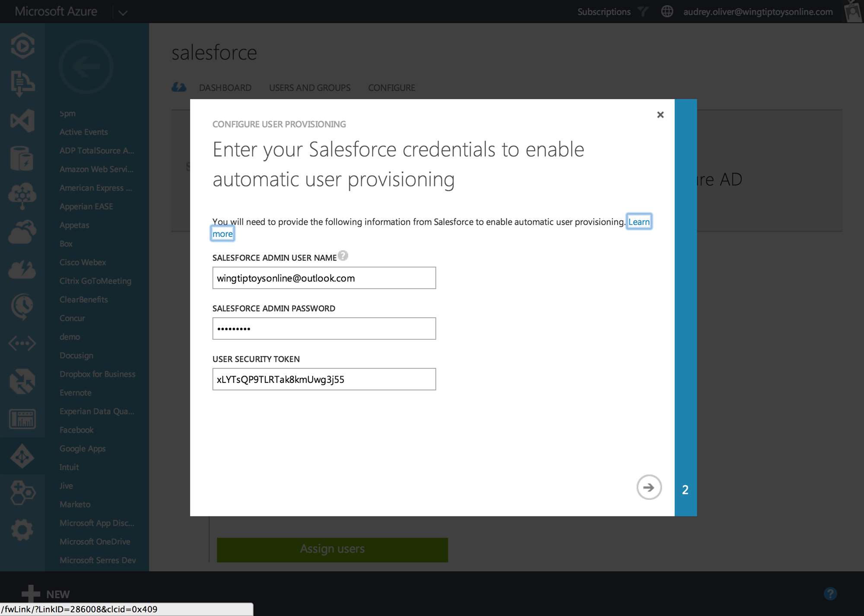Click the next arrow button in the dialog
Image resolution: width=864 pixels, height=616 pixels.
click(648, 487)
